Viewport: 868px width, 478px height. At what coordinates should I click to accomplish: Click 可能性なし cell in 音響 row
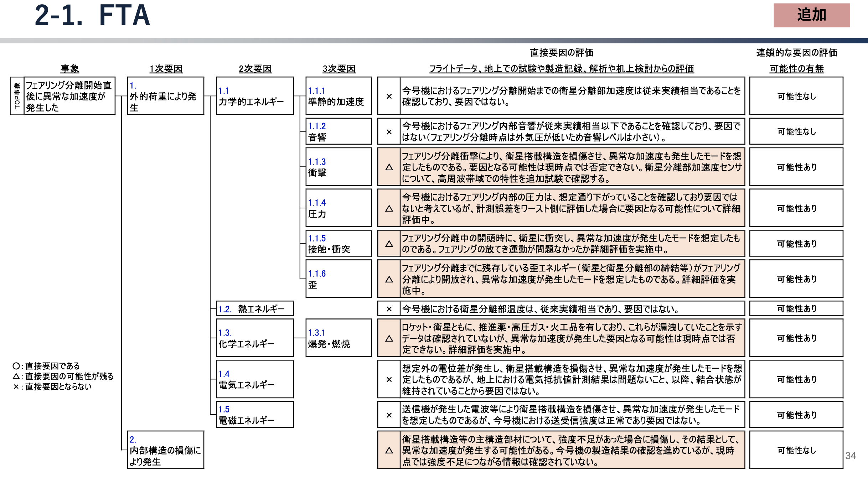click(796, 131)
